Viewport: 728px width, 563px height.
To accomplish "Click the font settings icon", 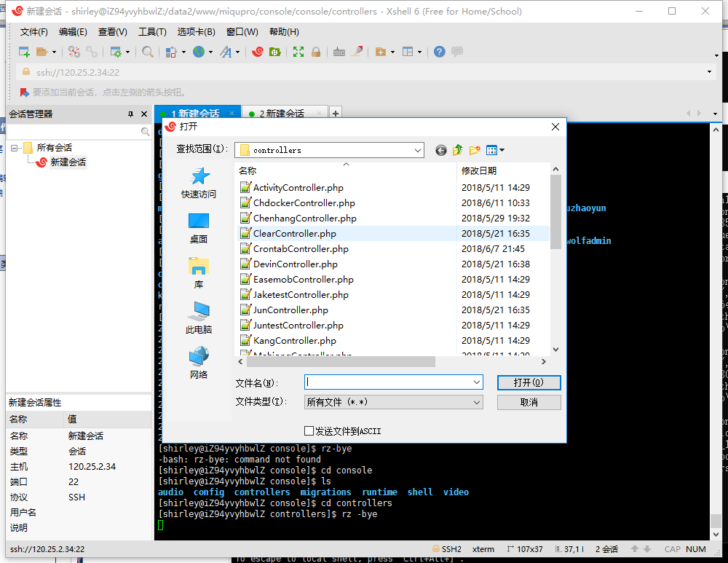I will tap(226, 52).
